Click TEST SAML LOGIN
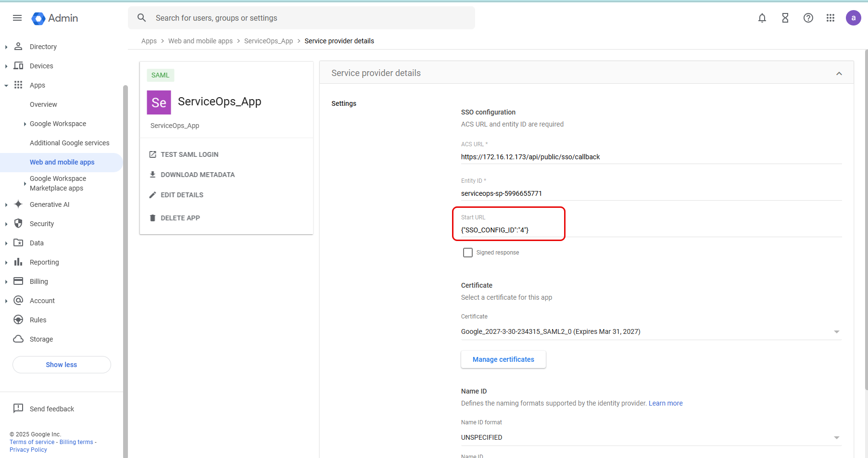 [x=189, y=154]
